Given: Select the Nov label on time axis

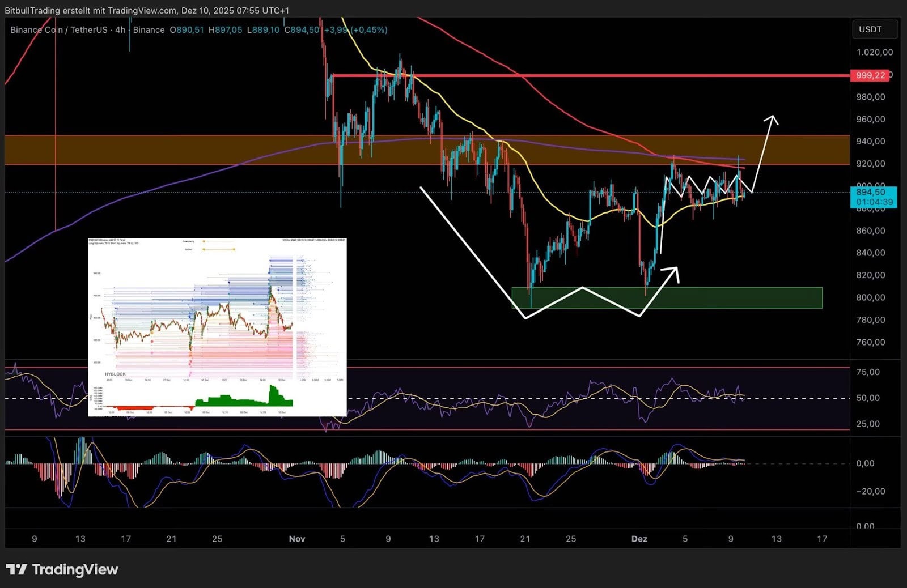Looking at the screenshot, I should pyautogui.click(x=296, y=539).
